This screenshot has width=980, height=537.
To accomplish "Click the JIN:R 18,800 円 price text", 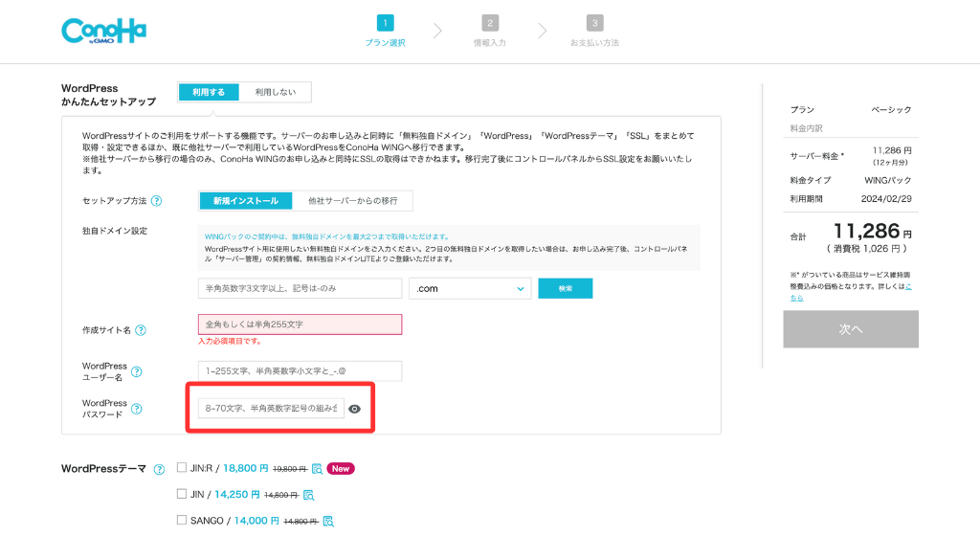I will [x=246, y=468].
